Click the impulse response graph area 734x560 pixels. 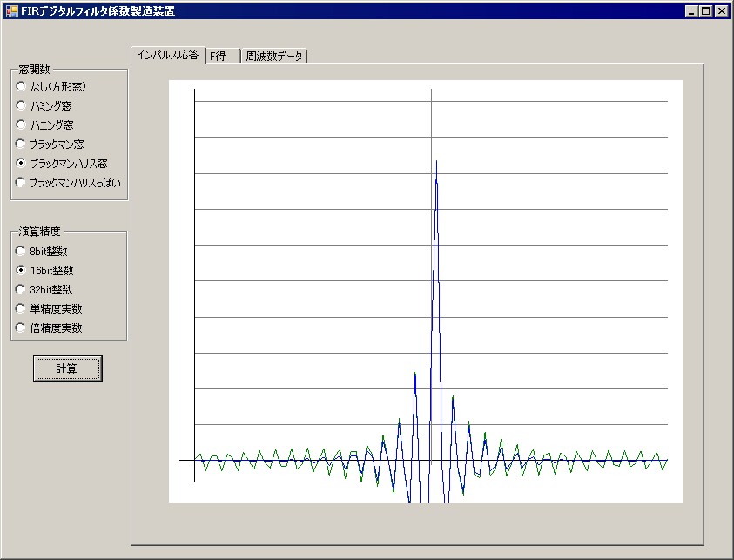click(426, 291)
